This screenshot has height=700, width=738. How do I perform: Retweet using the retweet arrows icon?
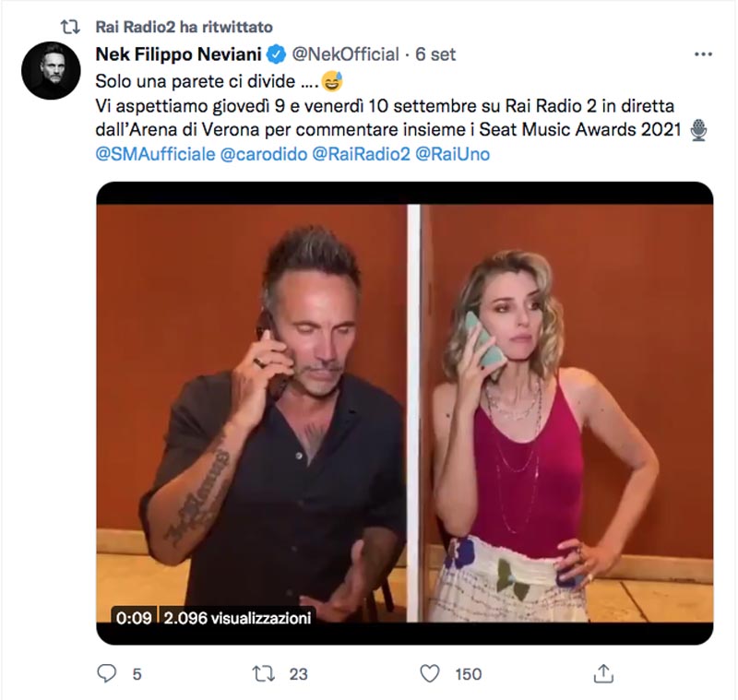tap(264, 673)
